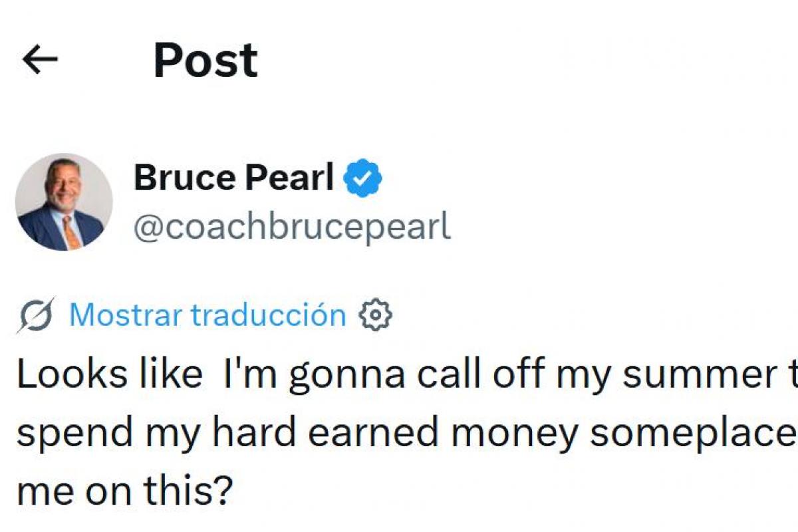Click the Grok translate icon
This screenshot has height=532, width=798.
click(x=35, y=315)
